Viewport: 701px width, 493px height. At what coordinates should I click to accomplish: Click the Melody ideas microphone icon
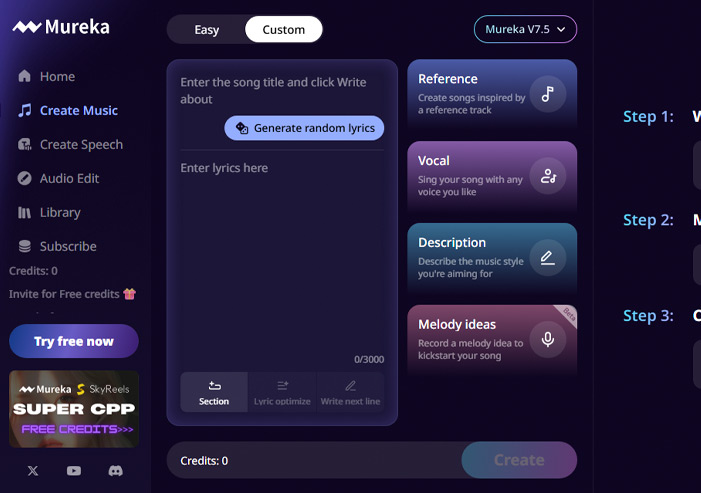pyautogui.click(x=547, y=340)
